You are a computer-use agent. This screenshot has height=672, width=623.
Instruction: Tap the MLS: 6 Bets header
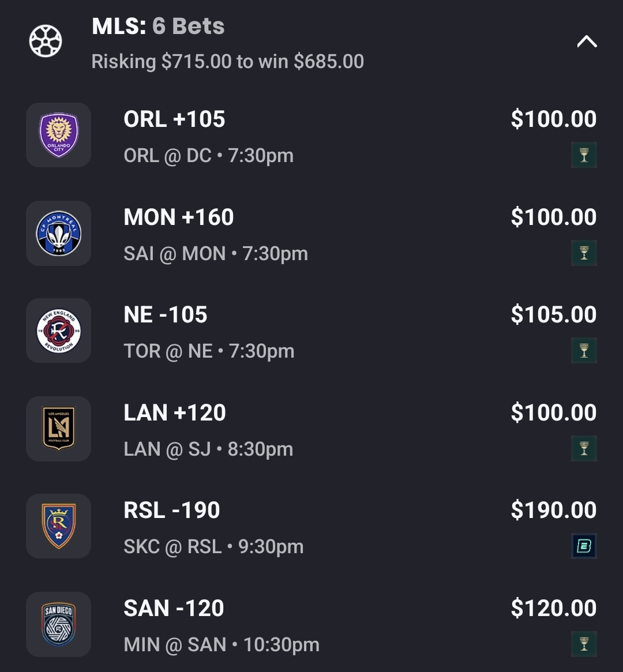[x=158, y=27]
